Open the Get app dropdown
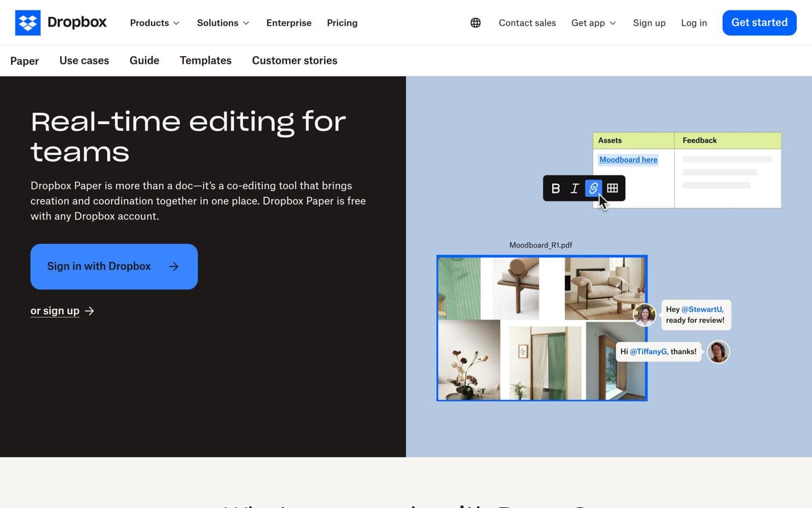The image size is (812, 508). pos(593,23)
